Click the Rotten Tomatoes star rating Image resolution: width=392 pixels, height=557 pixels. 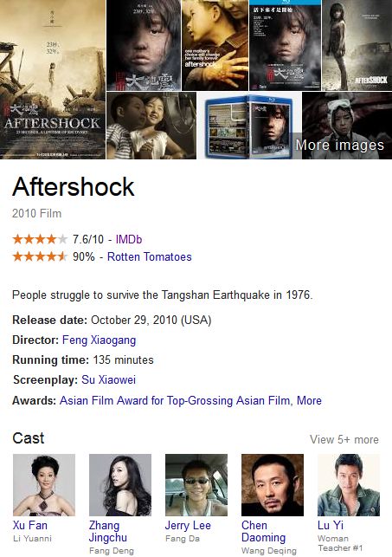[40, 256]
